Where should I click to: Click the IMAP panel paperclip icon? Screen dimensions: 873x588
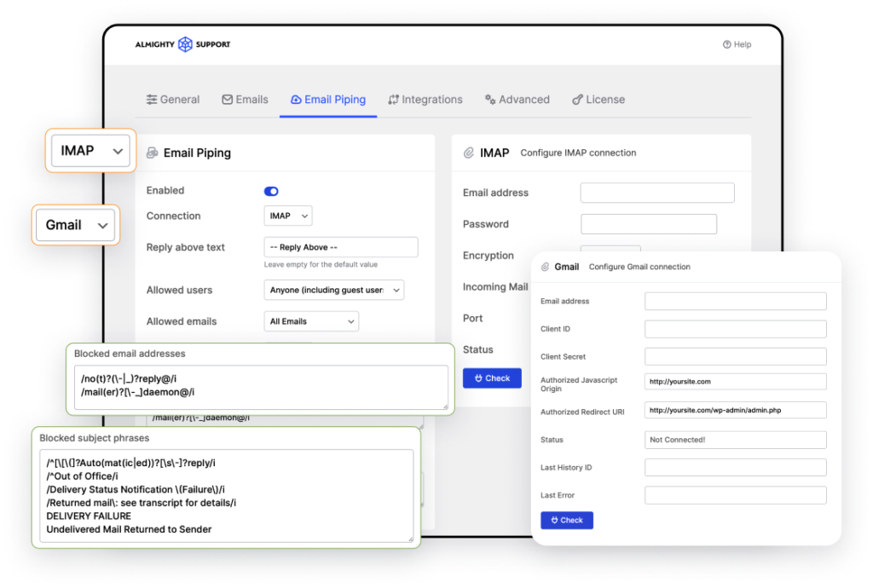click(x=469, y=153)
